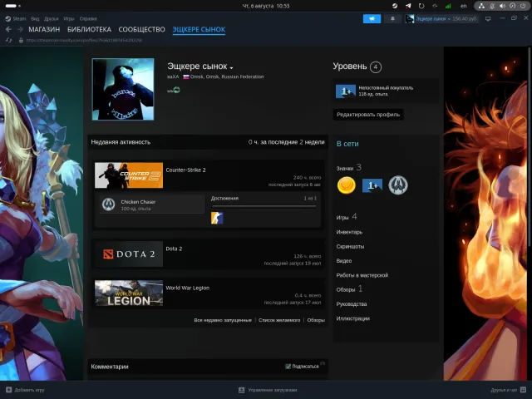Open the network connections tray icon
The width and height of the screenshot is (532, 399).
(481, 6)
